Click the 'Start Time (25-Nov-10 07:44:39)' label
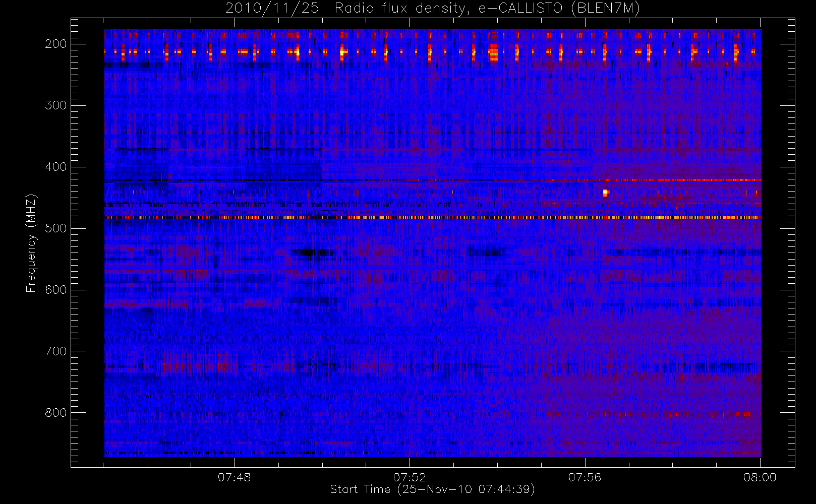Image resolution: width=816 pixels, height=504 pixels. pos(432,489)
